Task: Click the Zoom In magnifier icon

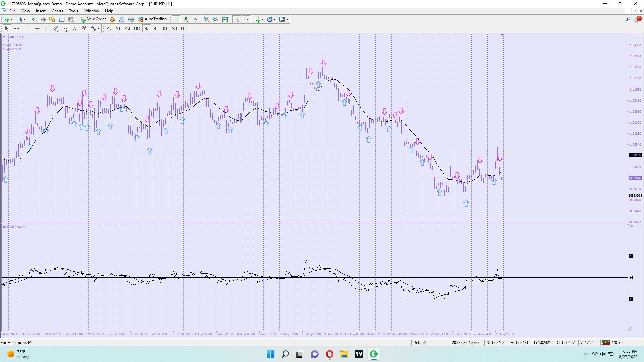Action: point(206,19)
